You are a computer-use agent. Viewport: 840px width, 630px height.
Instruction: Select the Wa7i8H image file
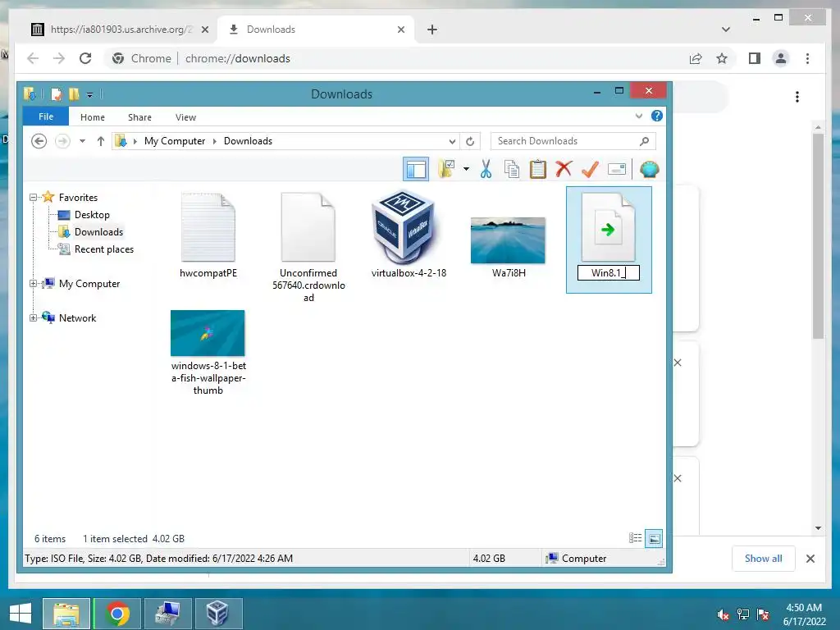coord(509,248)
